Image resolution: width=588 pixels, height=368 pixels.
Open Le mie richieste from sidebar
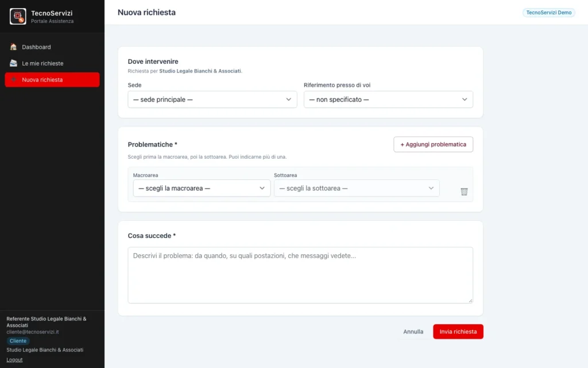point(52,63)
